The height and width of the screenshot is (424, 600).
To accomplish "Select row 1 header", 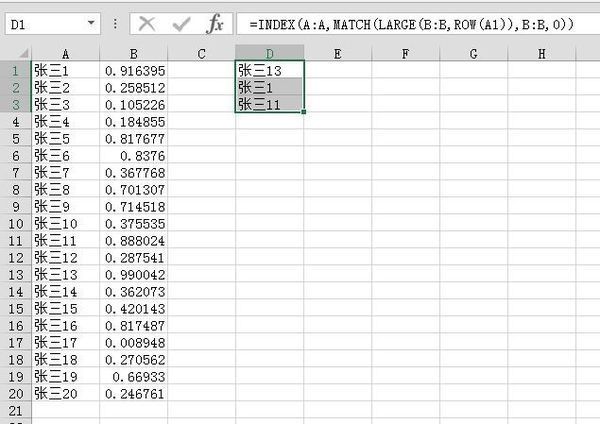I will (16, 71).
